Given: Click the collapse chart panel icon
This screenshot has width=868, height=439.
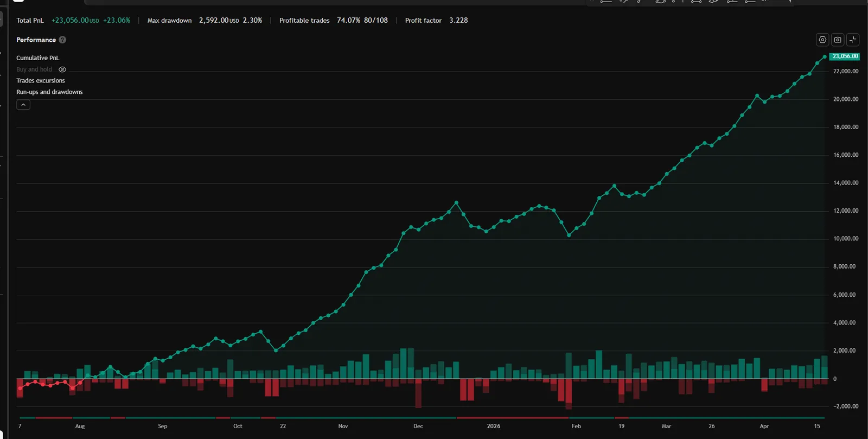Looking at the screenshot, I should pyautogui.click(x=853, y=40).
